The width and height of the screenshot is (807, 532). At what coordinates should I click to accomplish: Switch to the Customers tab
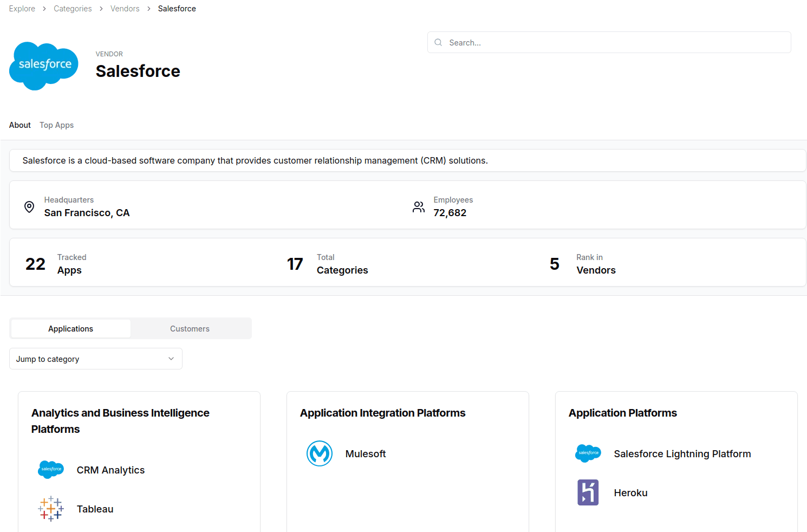click(190, 328)
